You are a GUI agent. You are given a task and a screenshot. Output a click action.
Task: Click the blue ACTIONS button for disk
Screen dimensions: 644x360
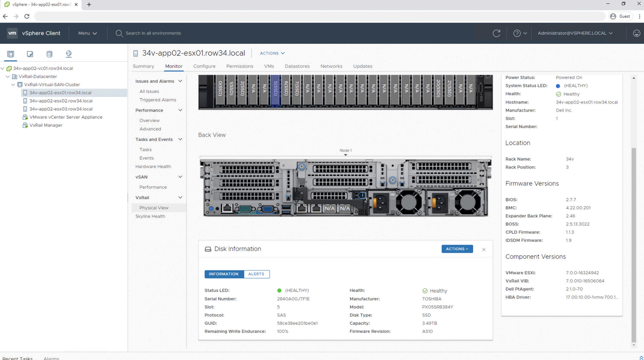click(x=457, y=249)
